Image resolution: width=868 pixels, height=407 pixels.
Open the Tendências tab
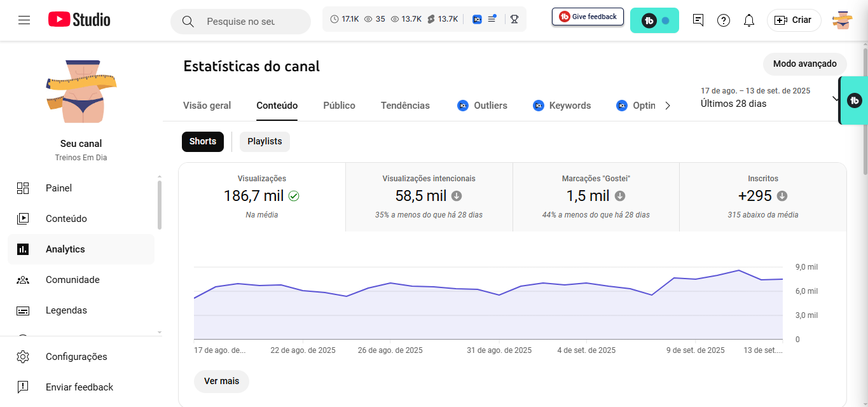click(x=405, y=106)
